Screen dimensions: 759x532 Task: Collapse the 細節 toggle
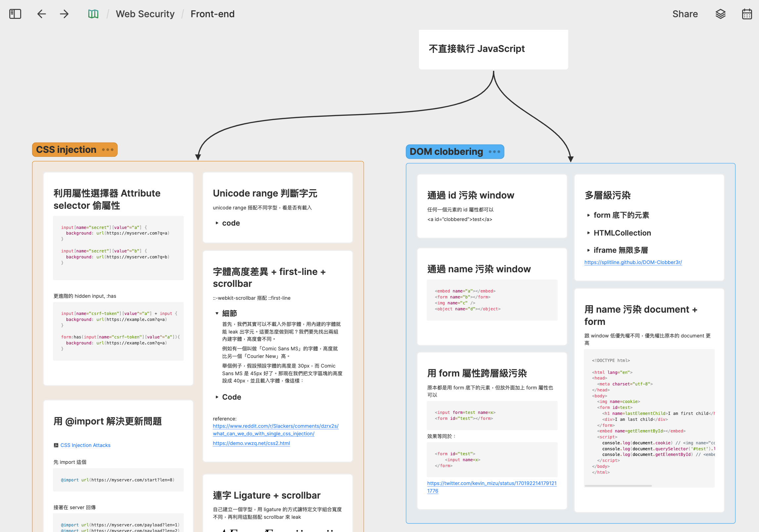coord(217,313)
